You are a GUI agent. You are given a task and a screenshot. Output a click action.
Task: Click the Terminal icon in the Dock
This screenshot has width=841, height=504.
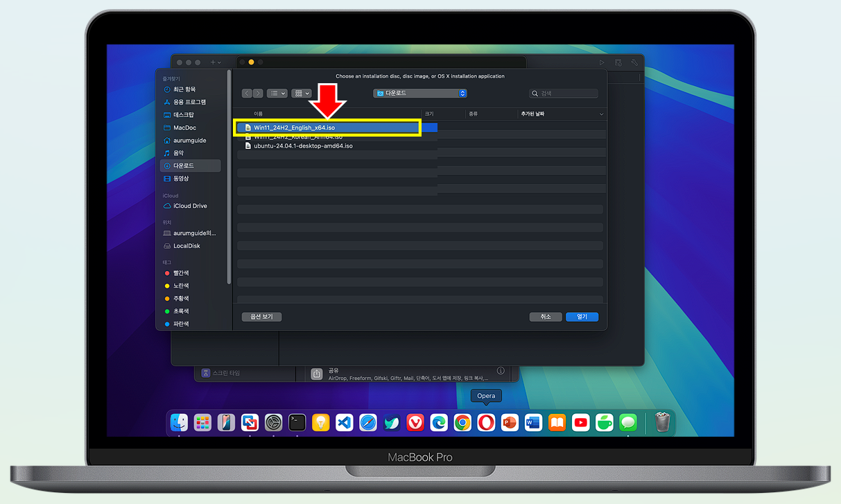pos(297,422)
